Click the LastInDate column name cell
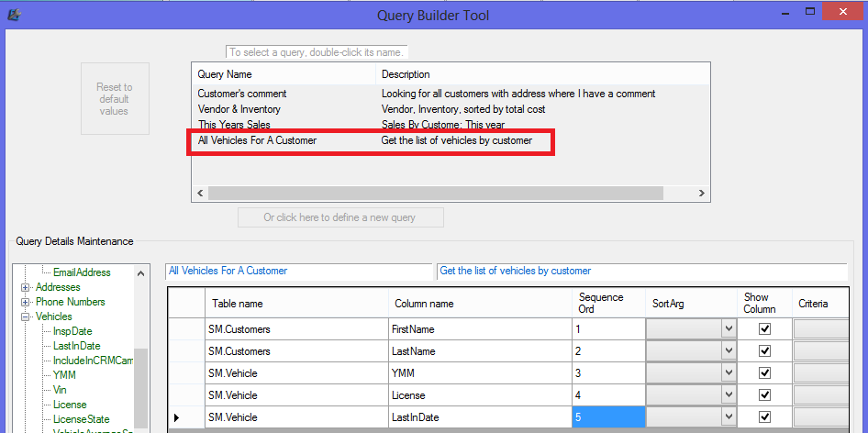 tap(480, 417)
